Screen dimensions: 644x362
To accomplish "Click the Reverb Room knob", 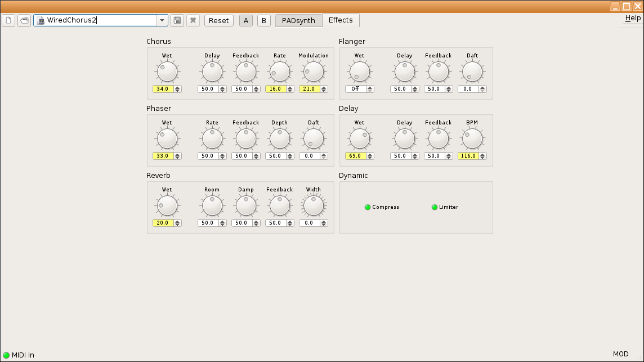I will click(x=212, y=206).
